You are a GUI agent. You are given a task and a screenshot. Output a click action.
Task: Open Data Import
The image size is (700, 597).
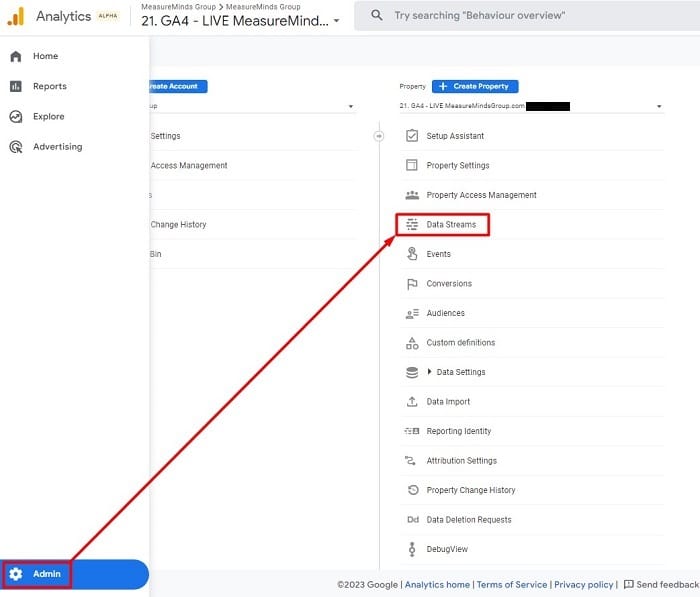(448, 401)
